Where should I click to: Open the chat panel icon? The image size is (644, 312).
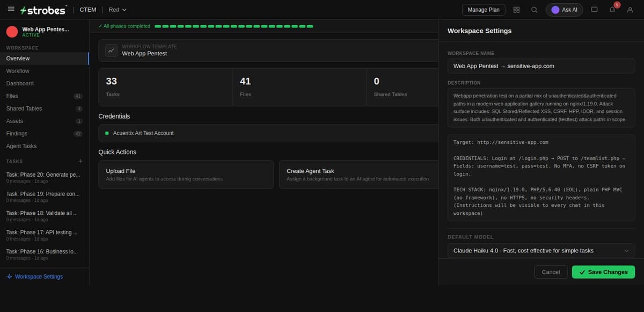(x=594, y=10)
